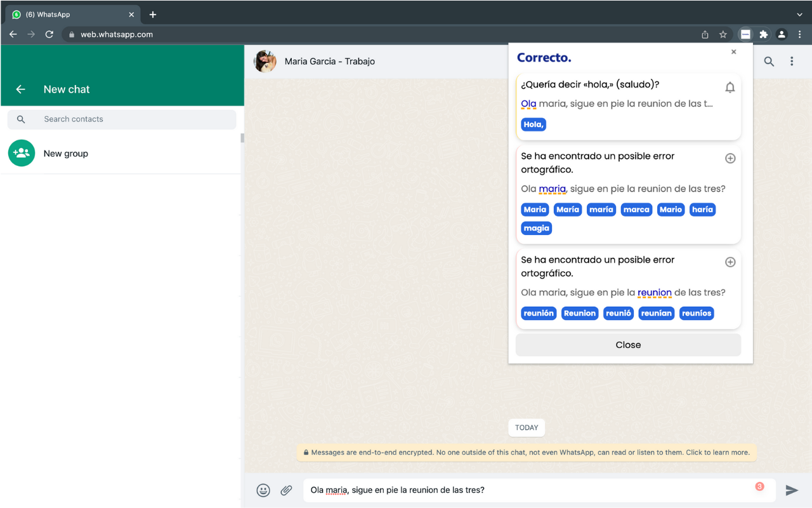Apply the "reunió" suggestion

[x=619, y=313]
